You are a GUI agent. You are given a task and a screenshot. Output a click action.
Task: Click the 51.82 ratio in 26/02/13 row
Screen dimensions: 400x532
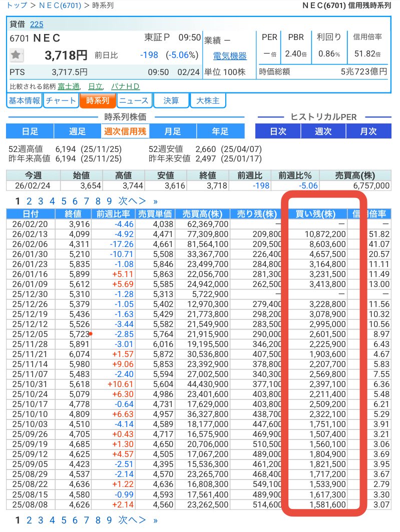pyautogui.click(x=379, y=234)
